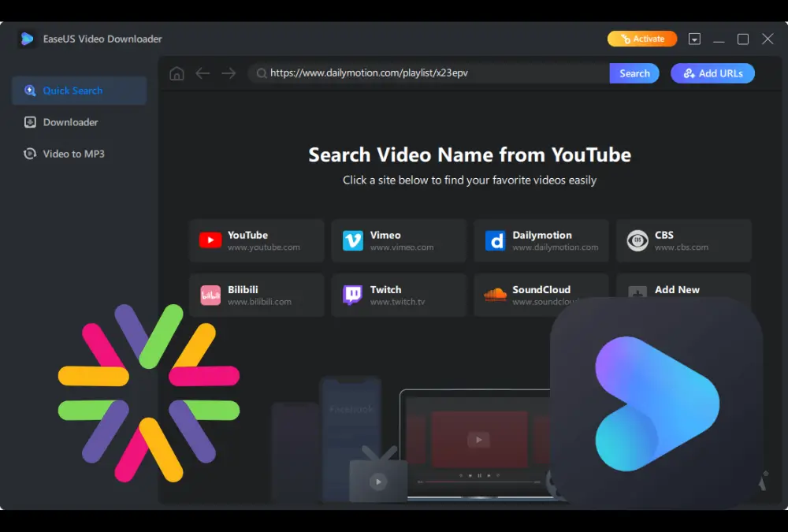Select the SoundCloud site name text
This screenshot has width=788, height=532.
pos(541,289)
